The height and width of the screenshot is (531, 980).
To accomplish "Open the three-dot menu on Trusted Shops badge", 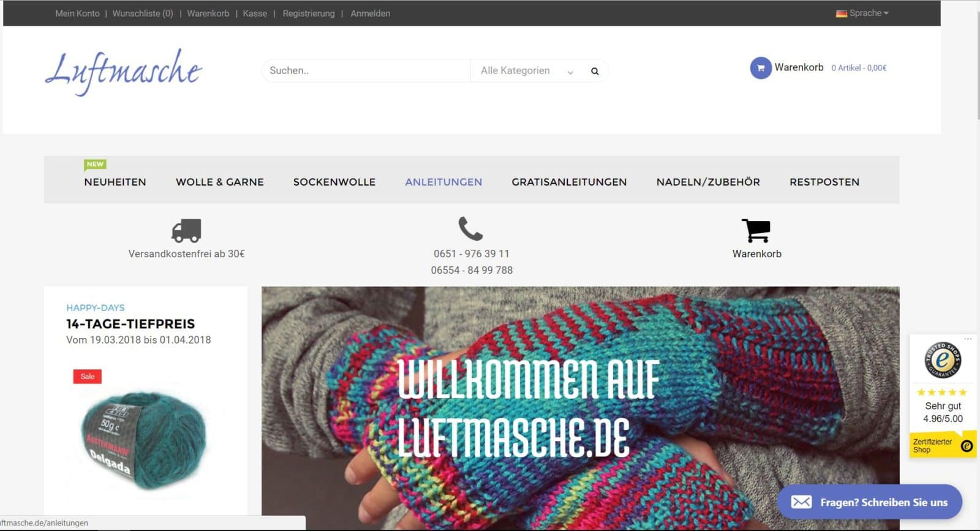I will (x=968, y=339).
